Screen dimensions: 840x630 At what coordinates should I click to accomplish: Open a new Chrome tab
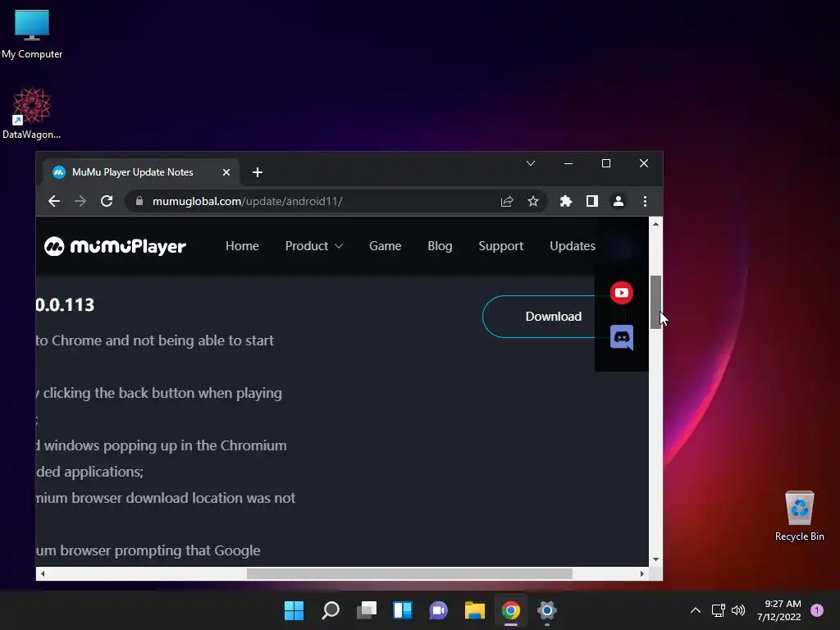[258, 172]
